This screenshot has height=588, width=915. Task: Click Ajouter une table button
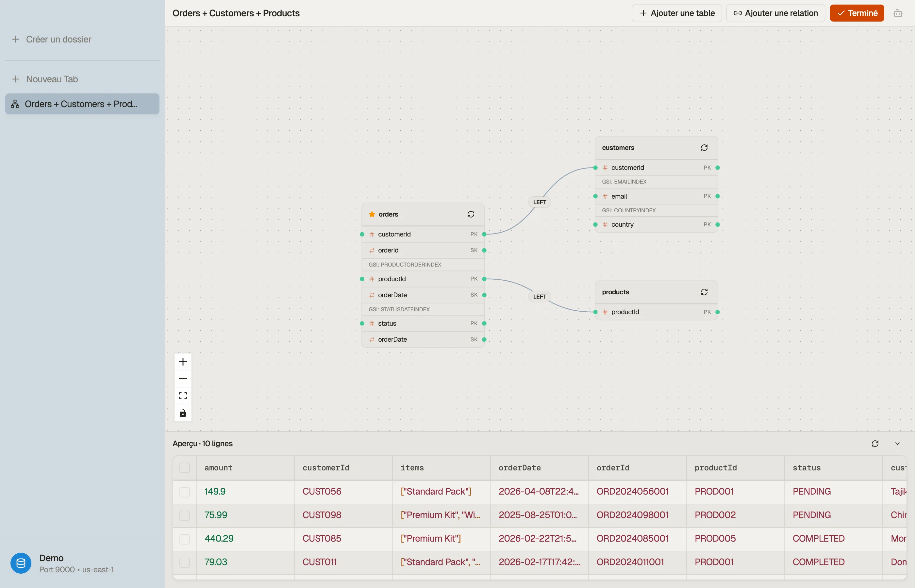[677, 13]
